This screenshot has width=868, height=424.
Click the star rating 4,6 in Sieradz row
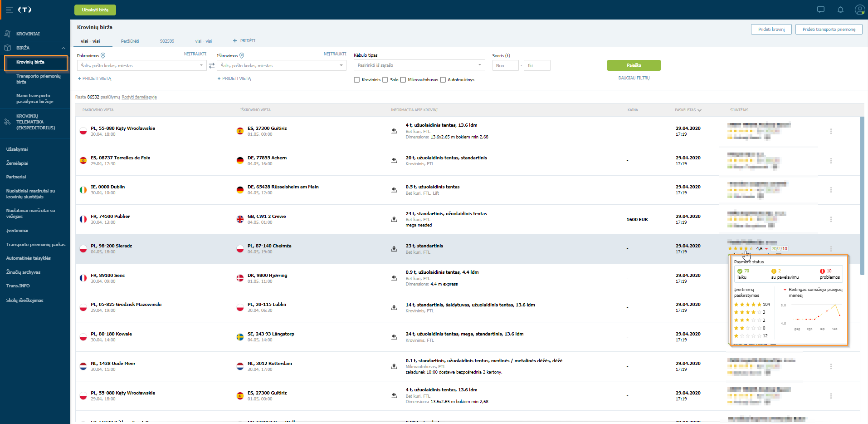745,249
